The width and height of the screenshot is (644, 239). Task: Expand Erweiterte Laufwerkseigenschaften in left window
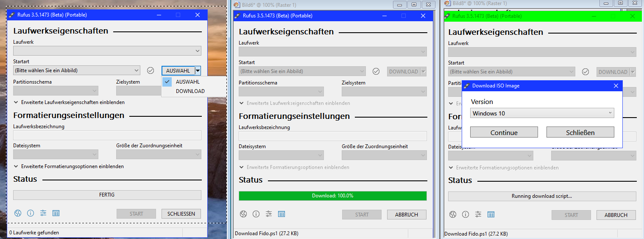69,102
